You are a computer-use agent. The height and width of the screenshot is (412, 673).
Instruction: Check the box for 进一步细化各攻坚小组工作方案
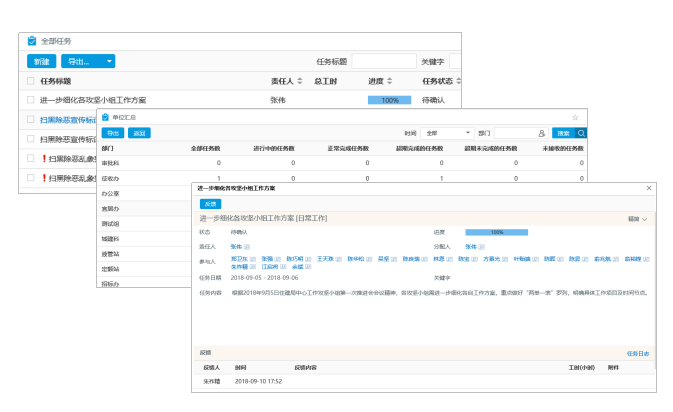tap(31, 100)
